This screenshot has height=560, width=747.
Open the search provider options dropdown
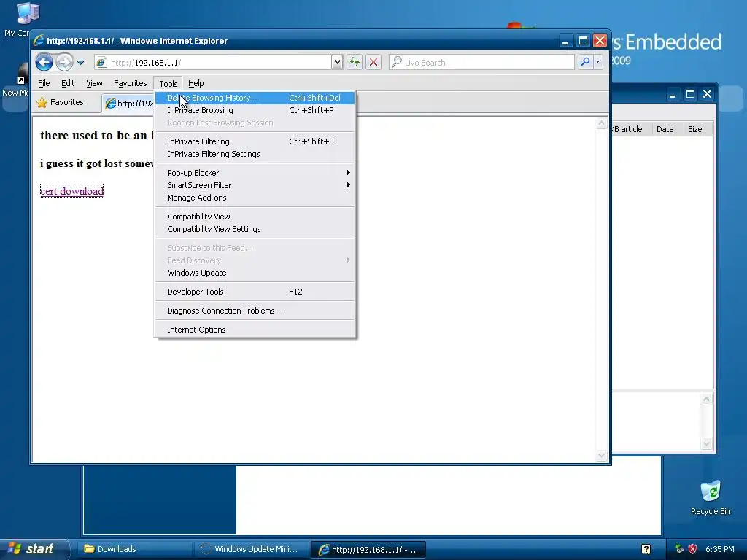tap(597, 62)
